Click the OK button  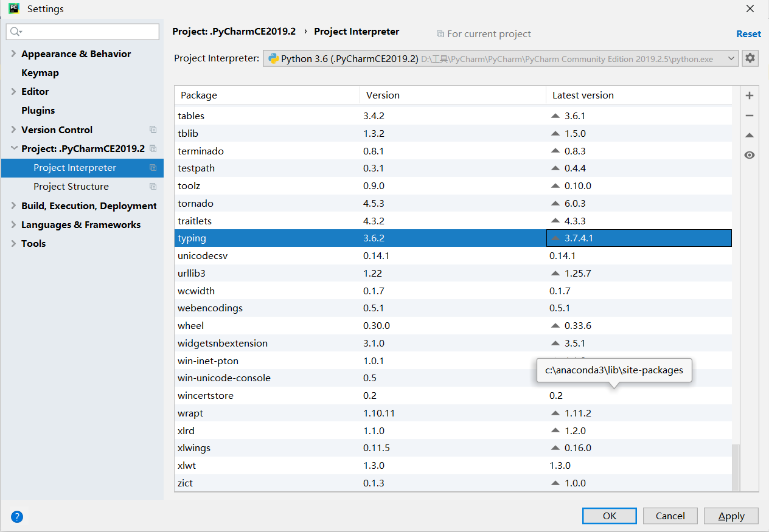point(609,516)
